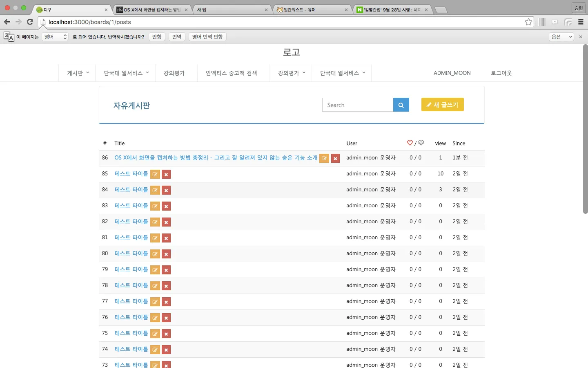Open the OS X 화면 캡쳐 post link

pos(216,158)
